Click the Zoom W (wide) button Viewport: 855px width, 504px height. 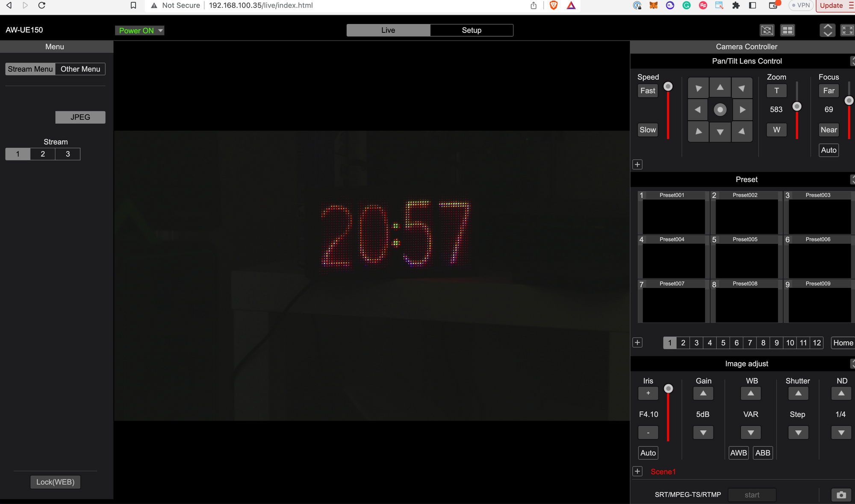776,129
